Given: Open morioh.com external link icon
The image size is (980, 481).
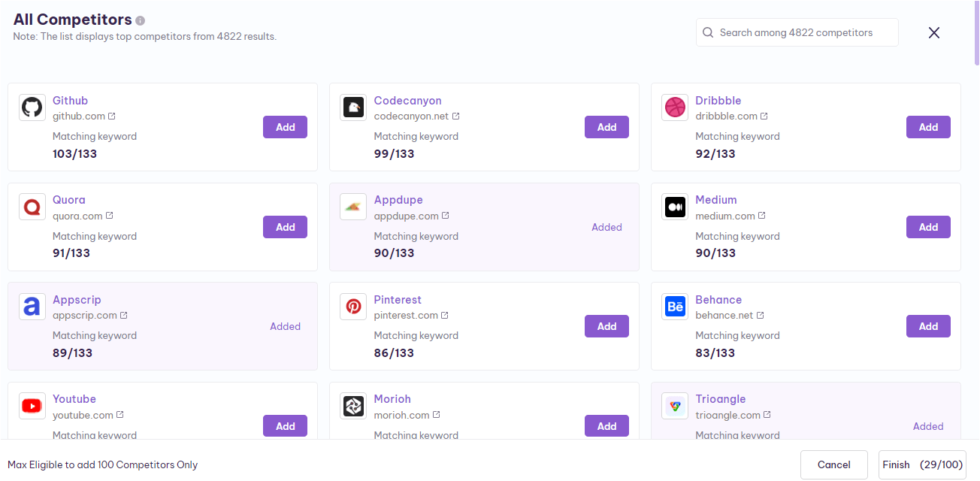Looking at the screenshot, I should [x=437, y=415].
